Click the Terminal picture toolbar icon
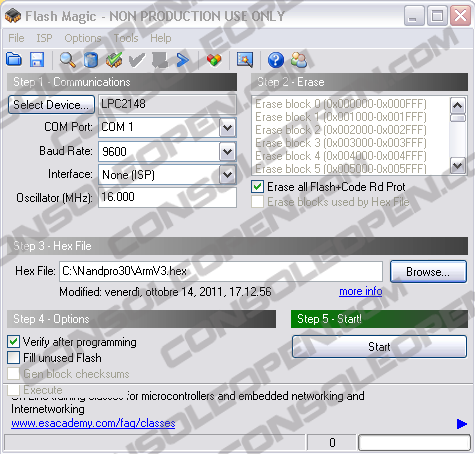This screenshot has height=454, width=475. (x=245, y=60)
